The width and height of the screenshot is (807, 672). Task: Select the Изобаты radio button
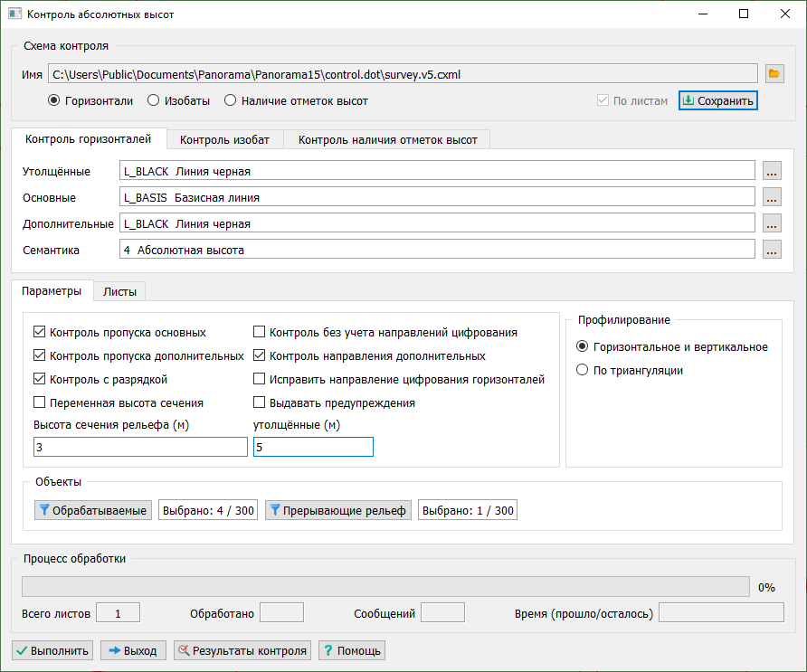(x=154, y=101)
